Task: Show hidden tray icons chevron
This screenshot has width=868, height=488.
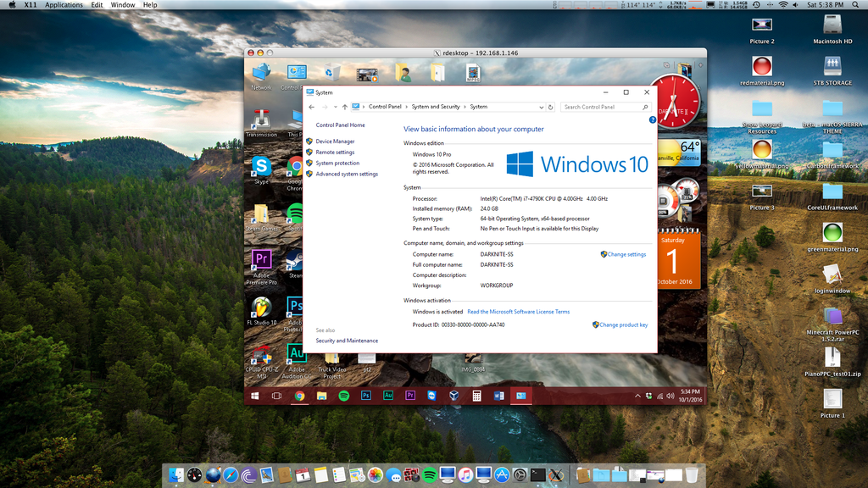Action: [637, 396]
